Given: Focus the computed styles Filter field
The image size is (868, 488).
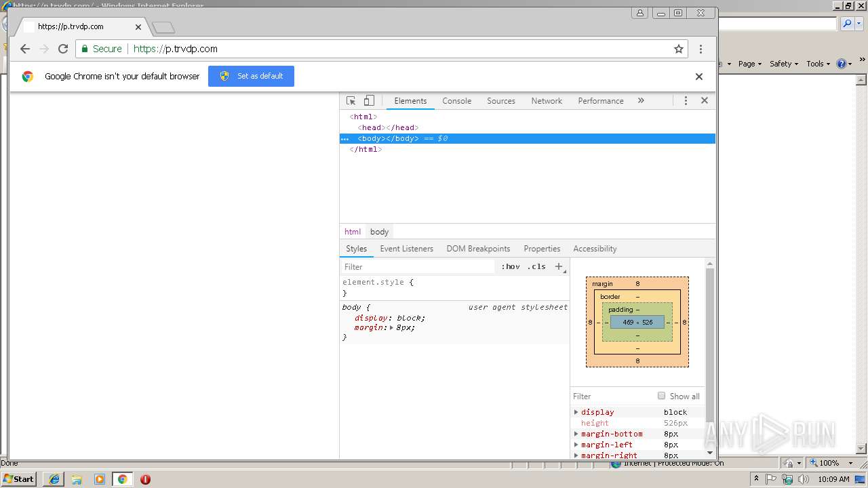Looking at the screenshot, I should click(x=612, y=396).
